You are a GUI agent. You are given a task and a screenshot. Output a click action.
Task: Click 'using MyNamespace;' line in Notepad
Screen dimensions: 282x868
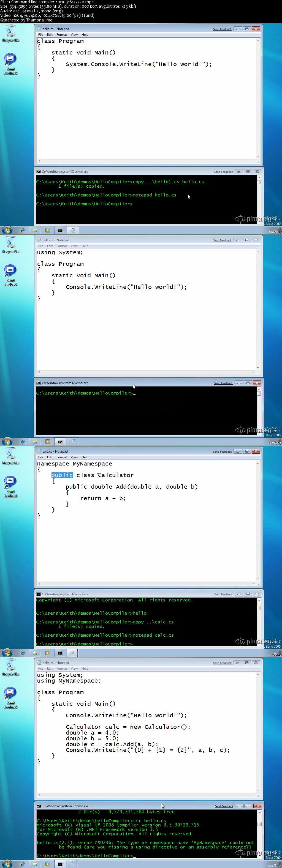69,681
